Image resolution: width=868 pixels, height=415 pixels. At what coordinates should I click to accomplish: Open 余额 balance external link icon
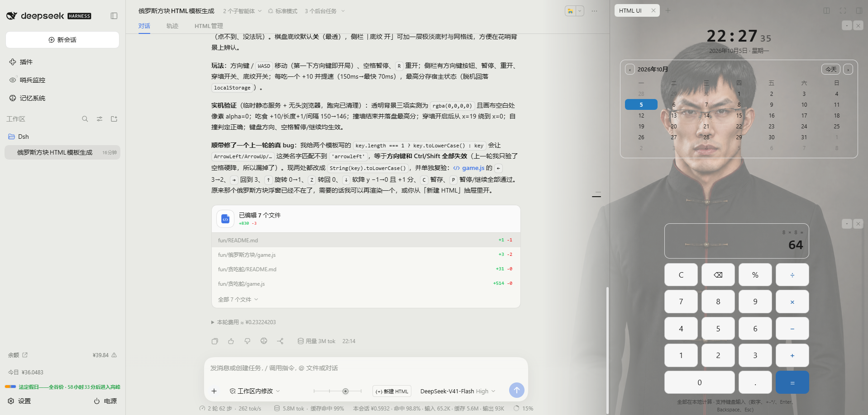point(25,355)
